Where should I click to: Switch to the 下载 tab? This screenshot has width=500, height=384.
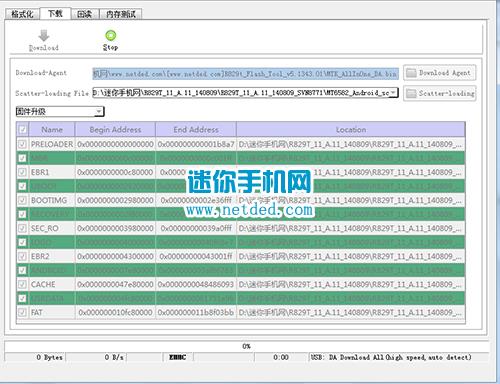(x=55, y=13)
